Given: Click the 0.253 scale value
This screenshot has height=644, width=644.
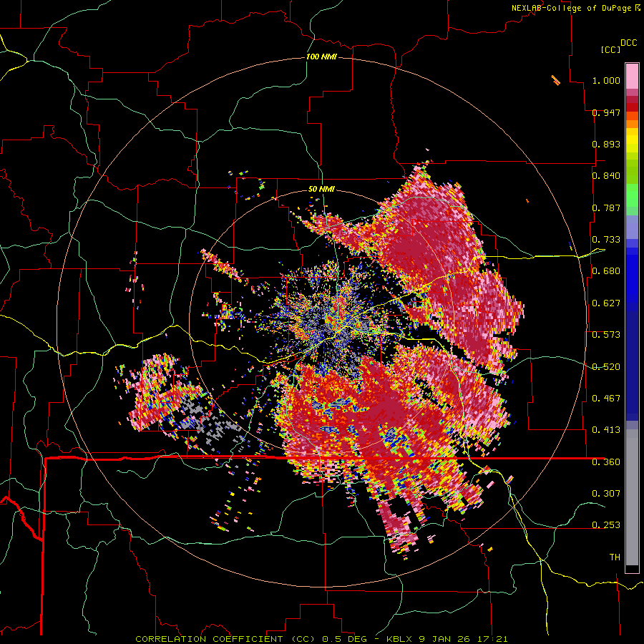Looking at the screenshot, I should tap(606, 525).
